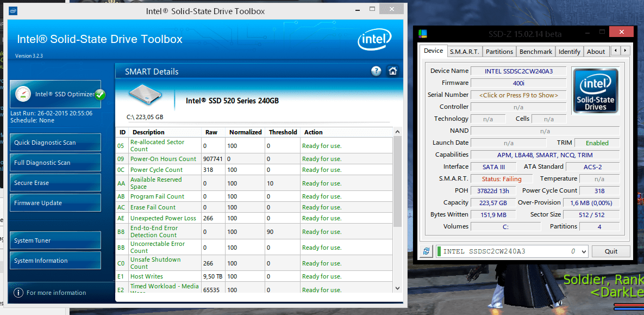
Task: Click Interface value SATA III
Action: coord(493,167)
